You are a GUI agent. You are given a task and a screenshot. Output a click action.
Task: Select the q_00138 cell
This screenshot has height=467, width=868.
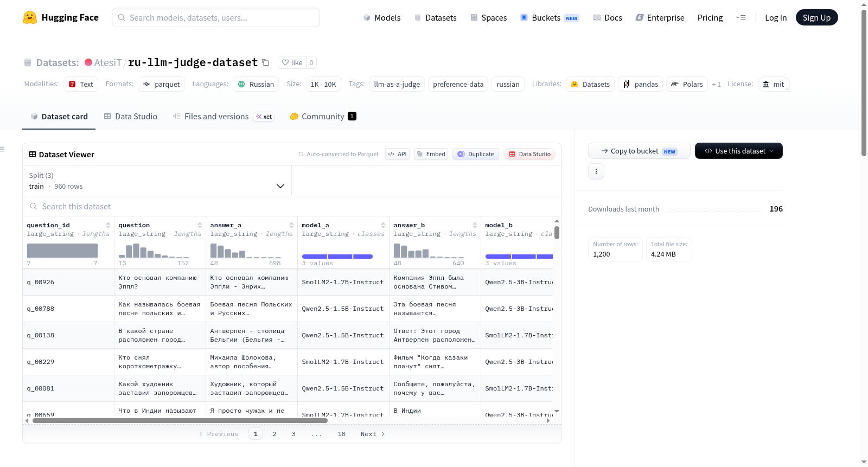click(x=68, y=335)
